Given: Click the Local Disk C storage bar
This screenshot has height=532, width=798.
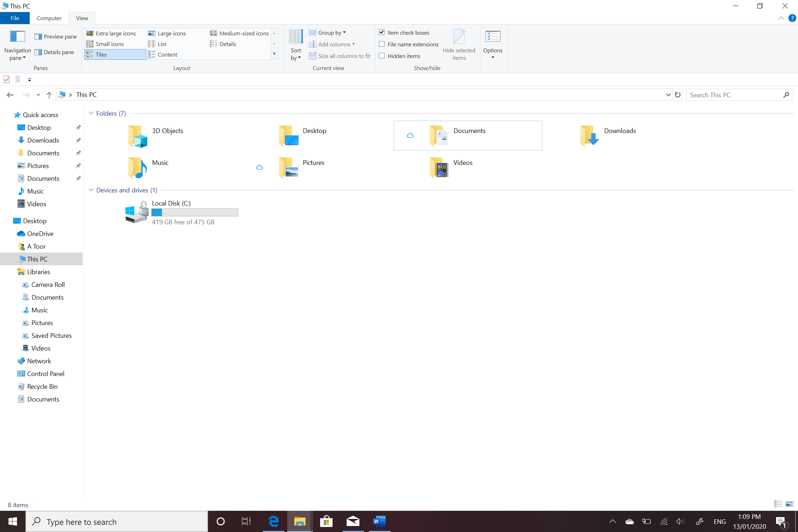Looking at the screenshot, I should pyautogui.click(x=194, y=213).
